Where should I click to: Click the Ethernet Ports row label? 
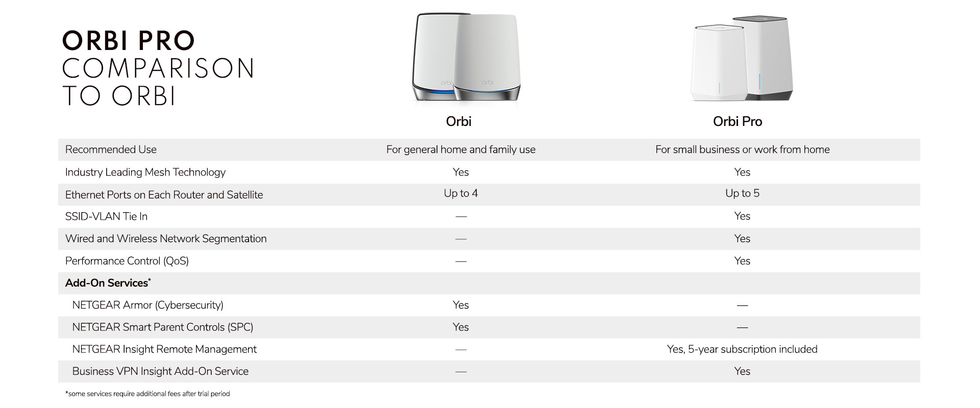164,195
